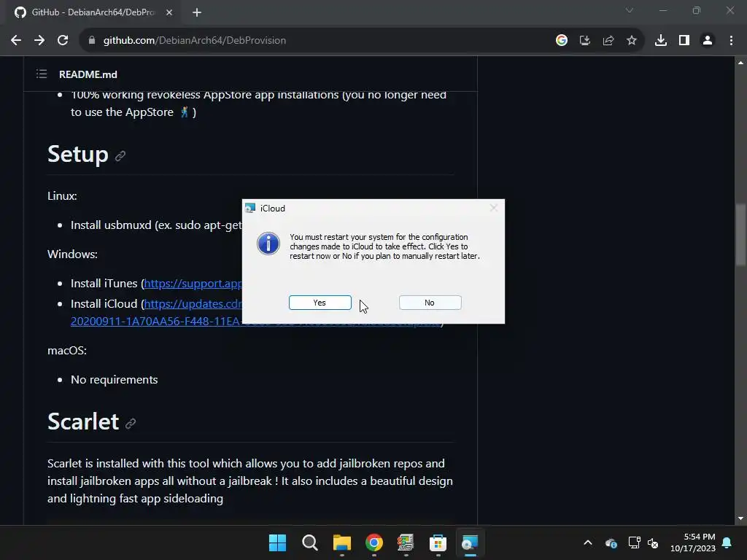The image size is (747, 560).
Task: Open Windows Start menu
Action: point(277,542)
